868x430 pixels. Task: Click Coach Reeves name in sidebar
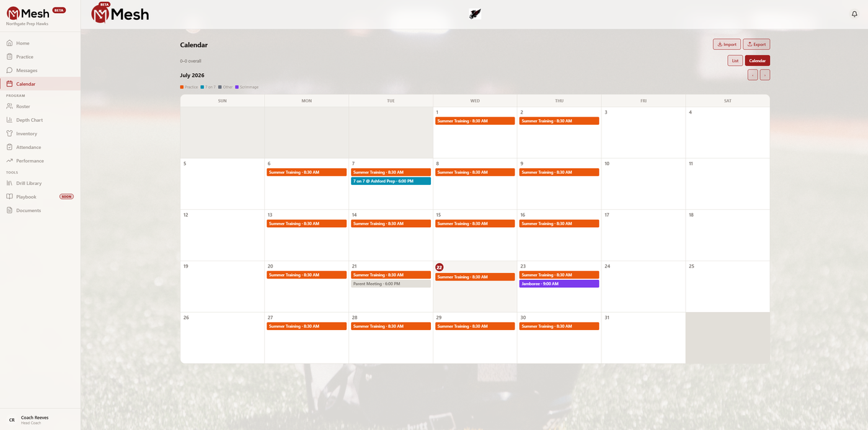coord(35,418)
